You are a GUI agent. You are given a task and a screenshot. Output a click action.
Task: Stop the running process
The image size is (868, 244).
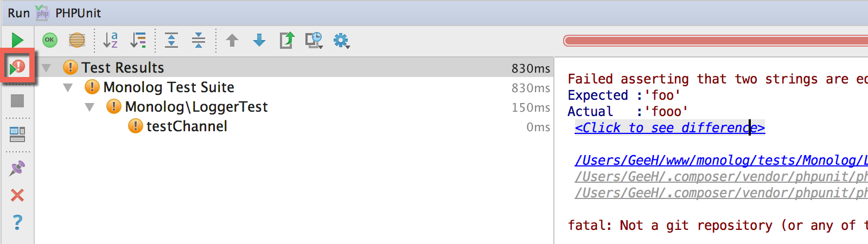(17, 101)
